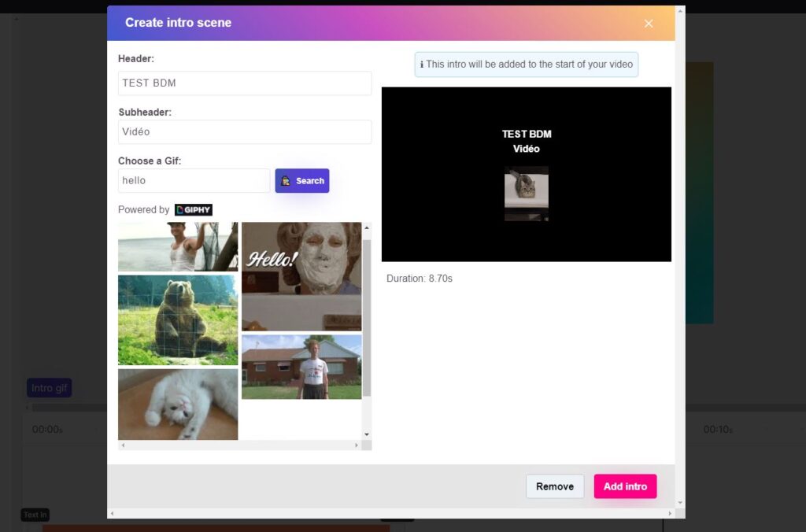Click the intro preview video area
Screen dimensions: 806x532
[526, 174]
